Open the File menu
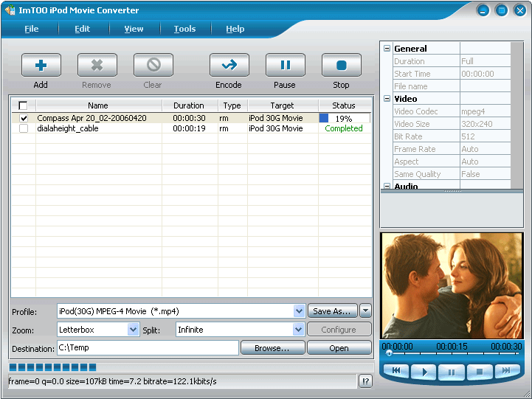This screenshot has height=399, width=532. coord(31,29)
